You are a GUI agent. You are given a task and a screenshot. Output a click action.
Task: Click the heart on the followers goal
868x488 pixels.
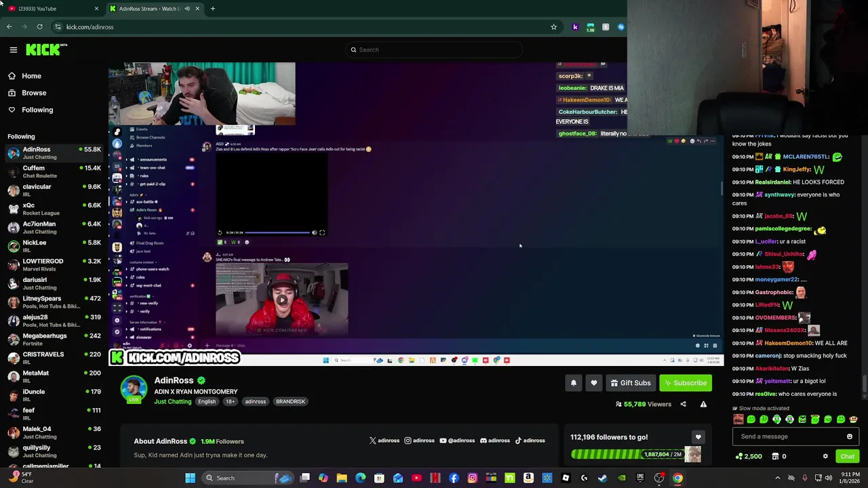[698, 437]
